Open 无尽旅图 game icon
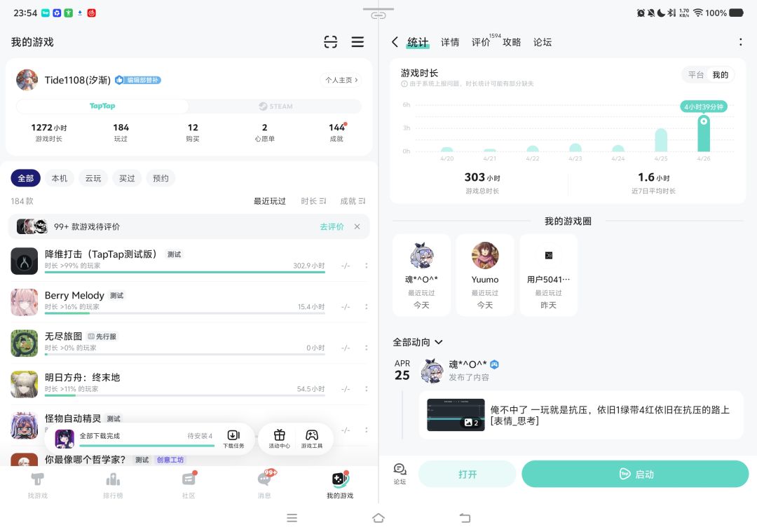This screenshot has width=757, height=532. 24,343
